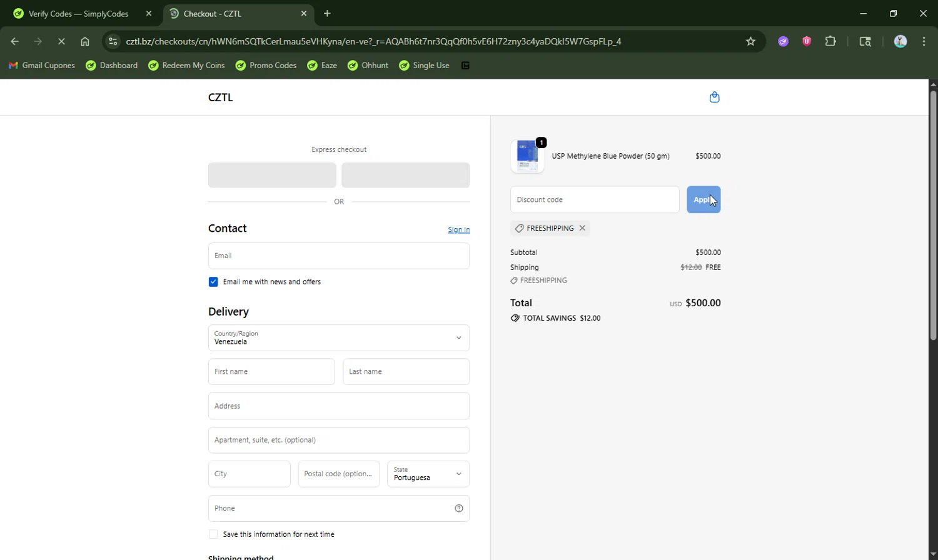The image size is (938, 560).
Task: Open new browser tab
Action: 327,13
